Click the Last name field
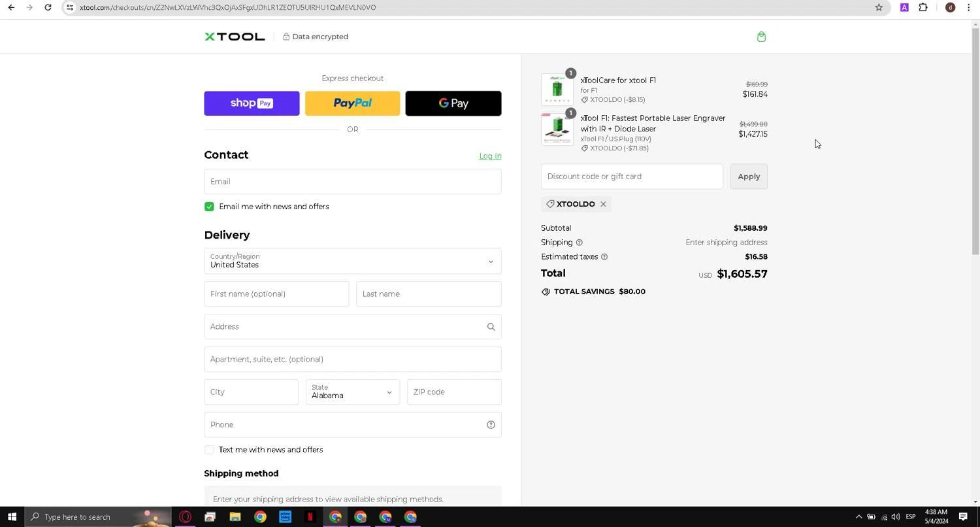 (x=429, y=294)
